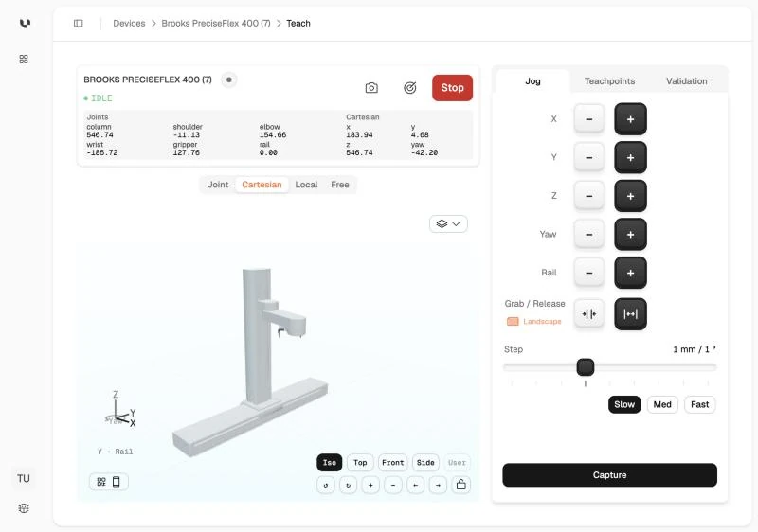The image size is (758, 532).
Task: Jog Y axis minus button
Action: (x=588, y=157)
